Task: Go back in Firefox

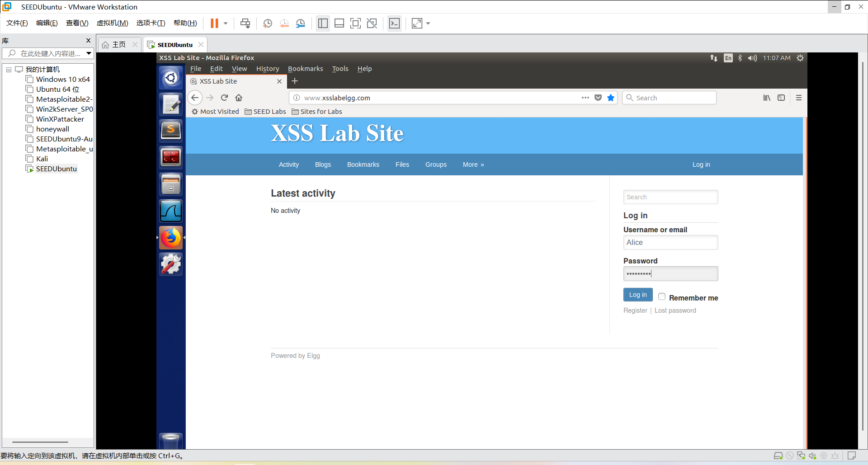Action: coord(195,98)
